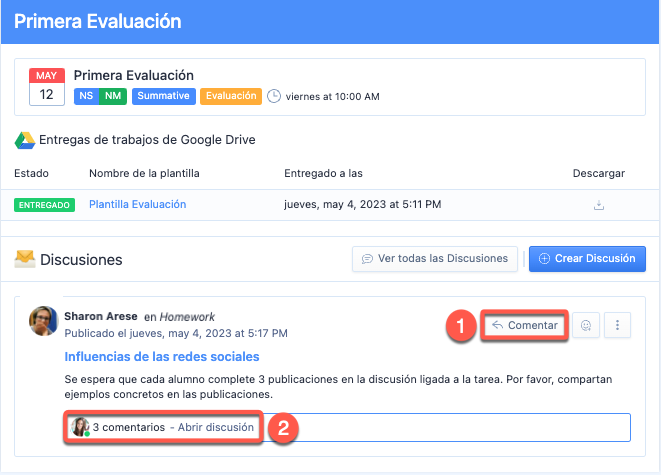The width and height of the screenshot is (661, 475).
Task: Click the Summative tag
Action: tap(162, 97)
